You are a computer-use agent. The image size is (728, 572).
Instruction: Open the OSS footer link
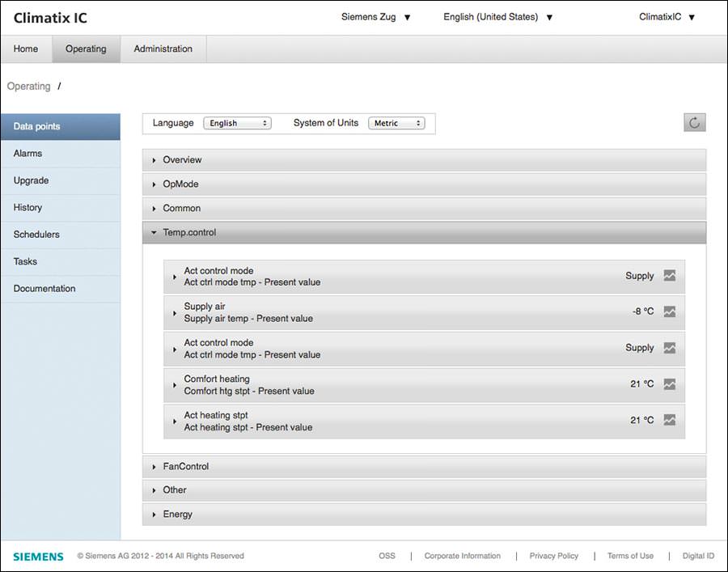(x=387, y=556)
